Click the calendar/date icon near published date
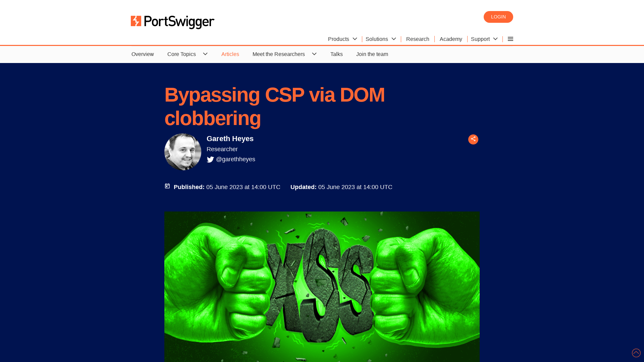 pos(167,186)
